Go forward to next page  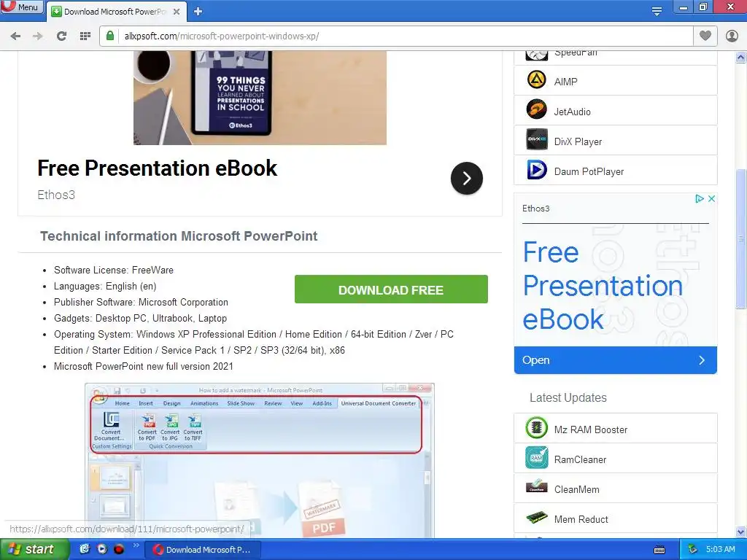tap(38, 36)
